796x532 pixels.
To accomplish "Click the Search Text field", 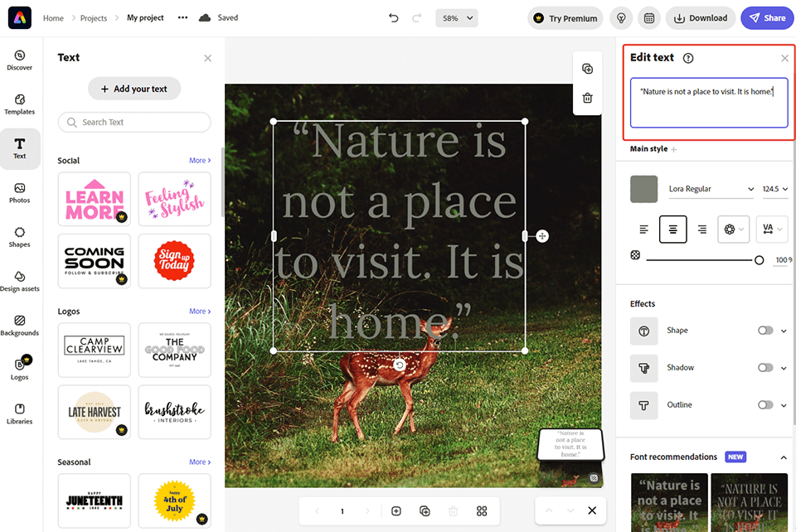I will click(134, 122).
